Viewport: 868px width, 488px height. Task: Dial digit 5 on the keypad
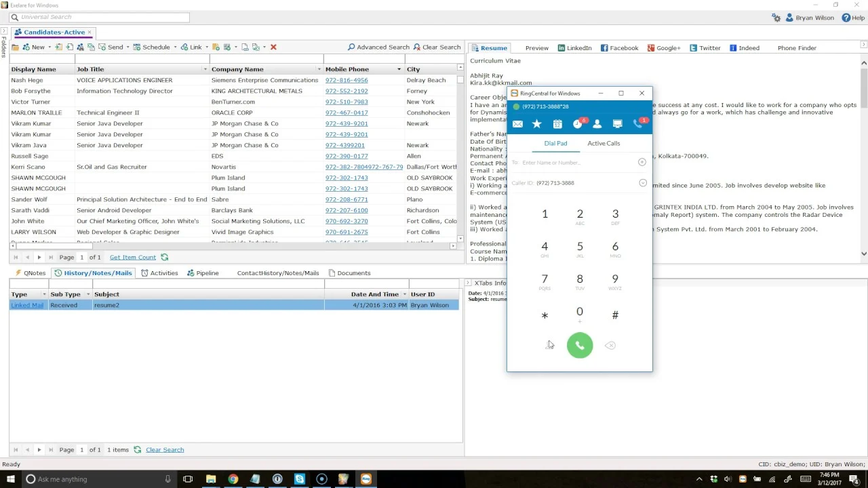[x=580, y=248]
